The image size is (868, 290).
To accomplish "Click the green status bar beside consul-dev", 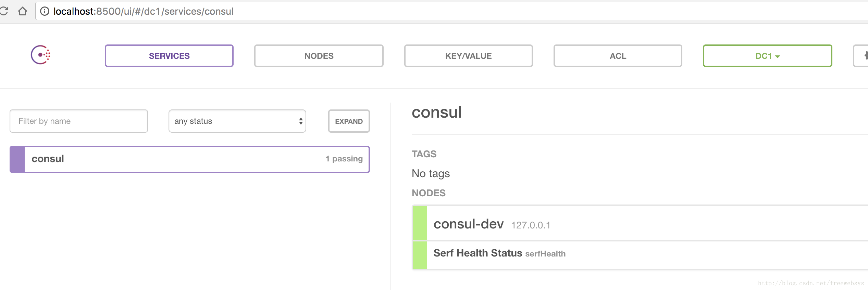I will [x=420, y=223].
